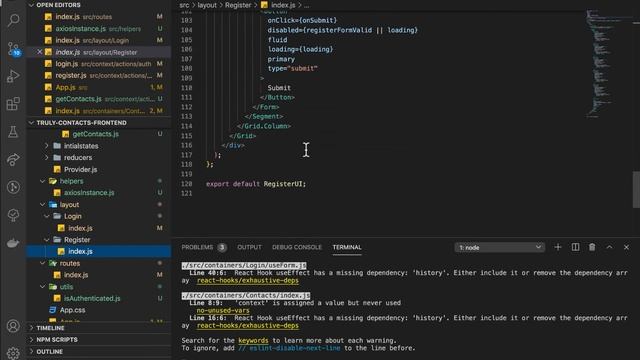The height and width of the screenshot is (360, 640).
Task: Select terminal from '1: node' dropdown
Action: [500, 247]
